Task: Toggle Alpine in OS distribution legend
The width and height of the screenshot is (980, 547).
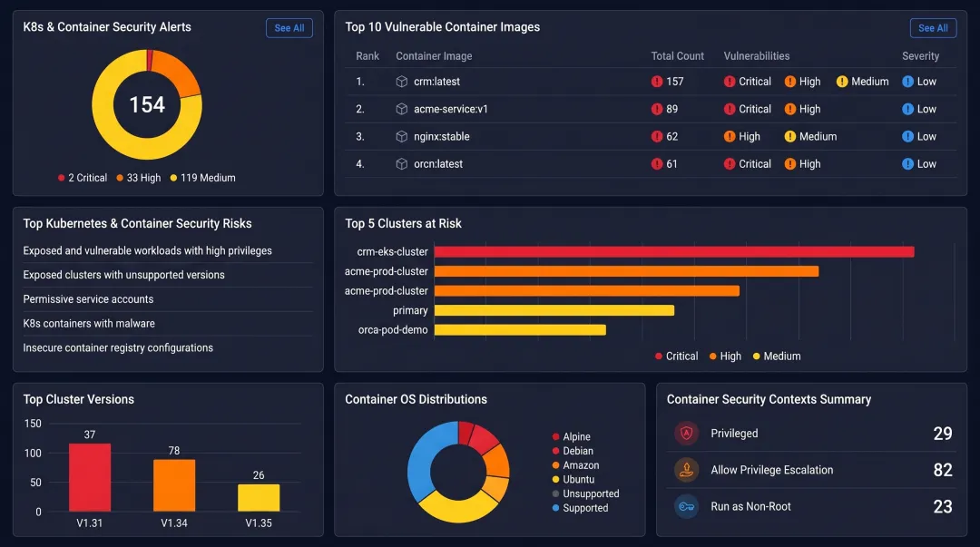Action: tap(572, 437)
